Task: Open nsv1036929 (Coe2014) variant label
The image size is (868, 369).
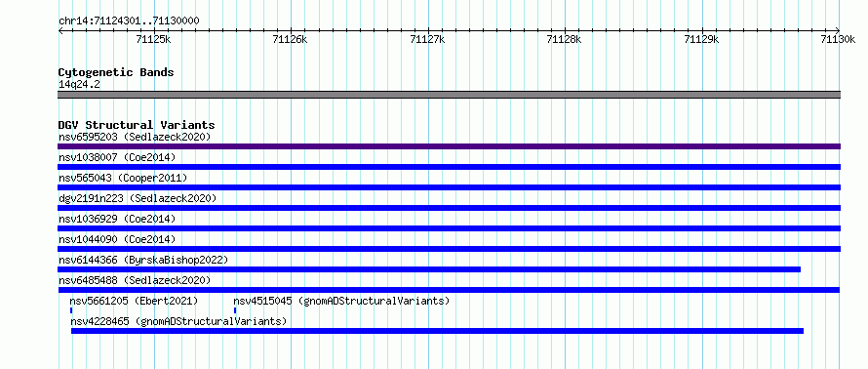Action: pyautogui.click(x=117, y=219)
